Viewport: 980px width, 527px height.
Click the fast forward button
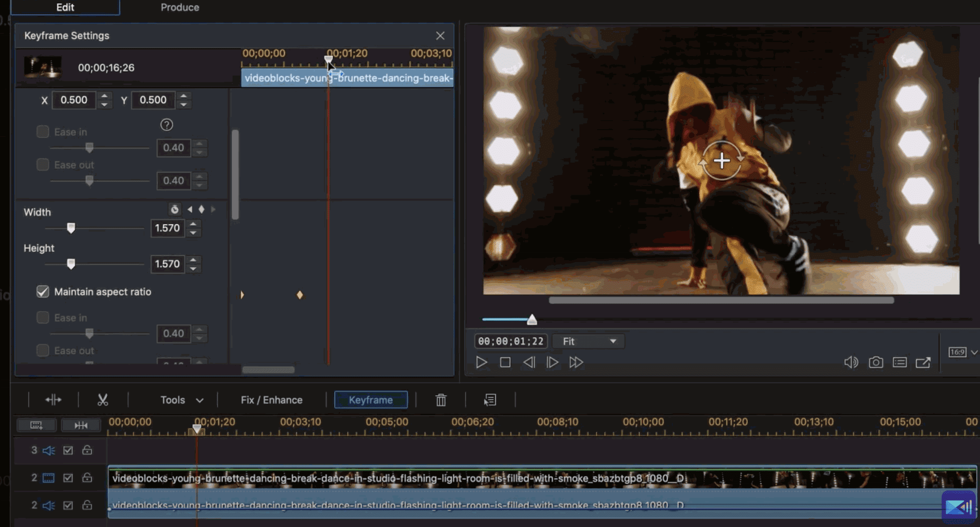click(576, 362)
